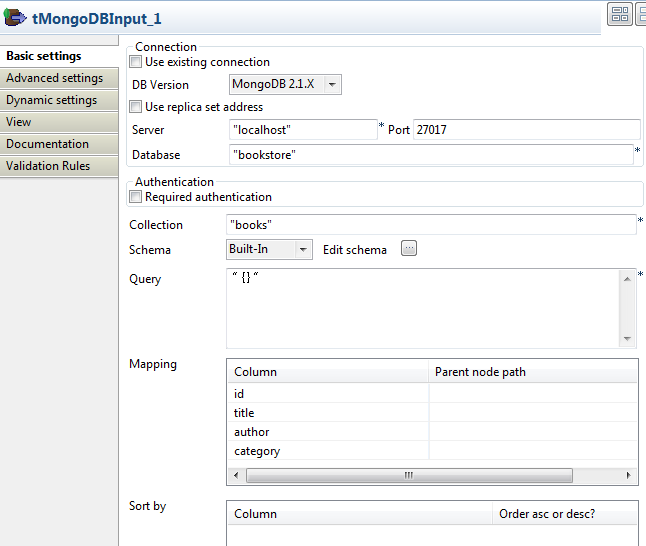
Task: Click the tMongoDBInput_1 component icon
Action: pos(16,18)
